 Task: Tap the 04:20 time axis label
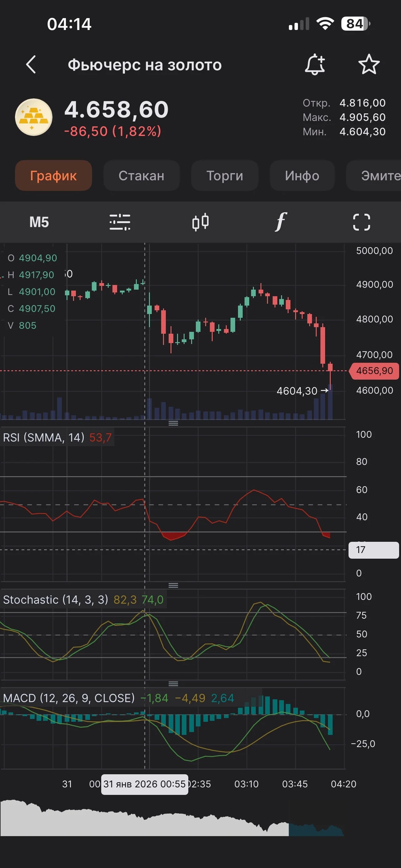[x=344, y=784]
